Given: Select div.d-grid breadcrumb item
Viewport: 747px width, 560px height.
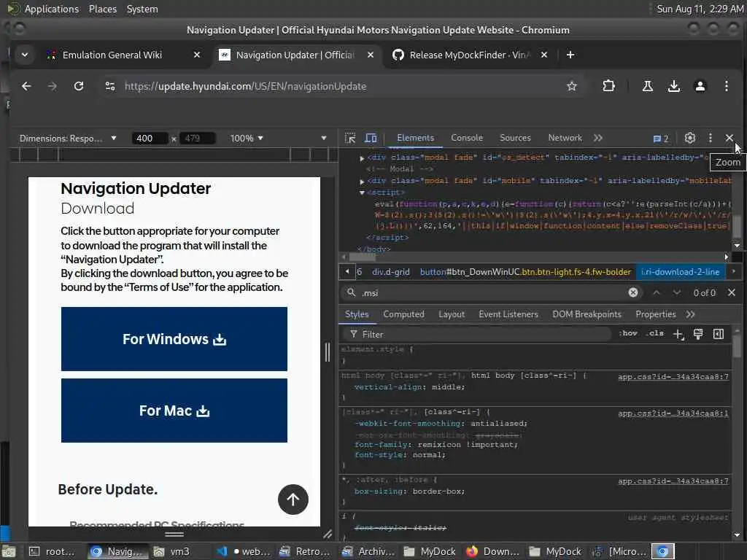Looking at the screenshot, I should 391,272.
